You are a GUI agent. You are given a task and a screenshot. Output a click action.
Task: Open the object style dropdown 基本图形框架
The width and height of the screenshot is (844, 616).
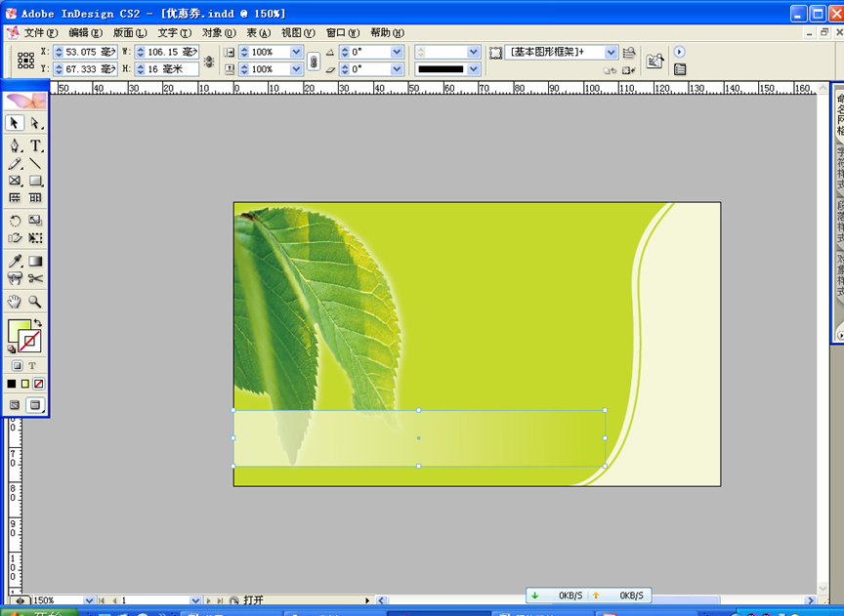(612, 52)
